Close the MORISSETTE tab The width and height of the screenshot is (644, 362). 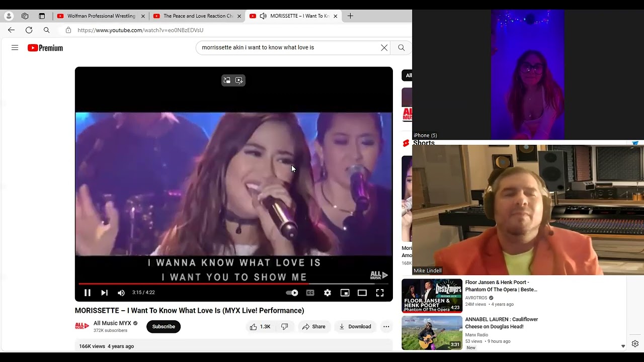pyautogui.click(x=336, y=16)
